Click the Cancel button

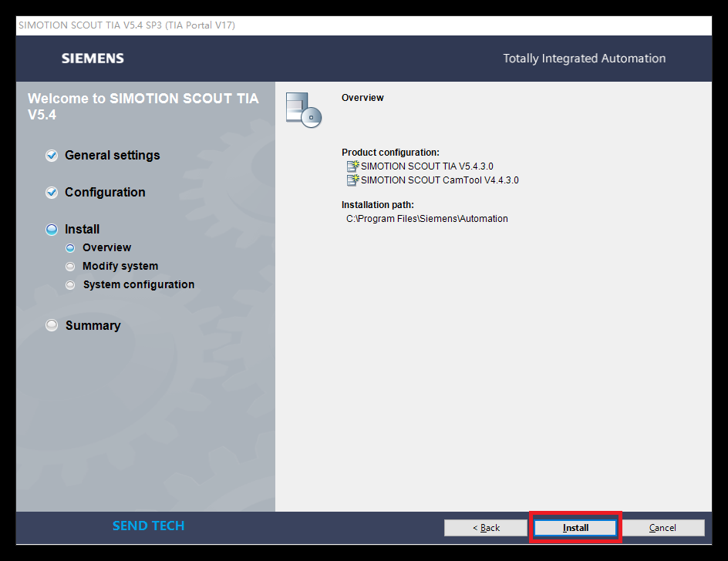[663, 528]
